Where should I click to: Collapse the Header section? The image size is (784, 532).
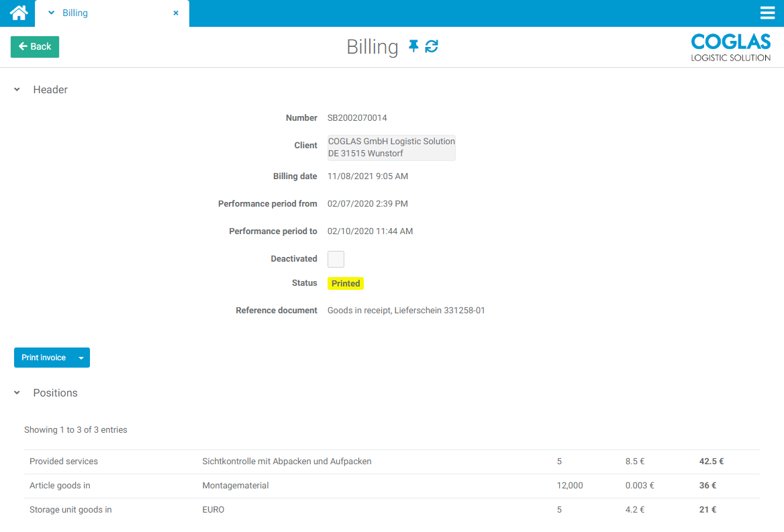(x=17, y=90)
